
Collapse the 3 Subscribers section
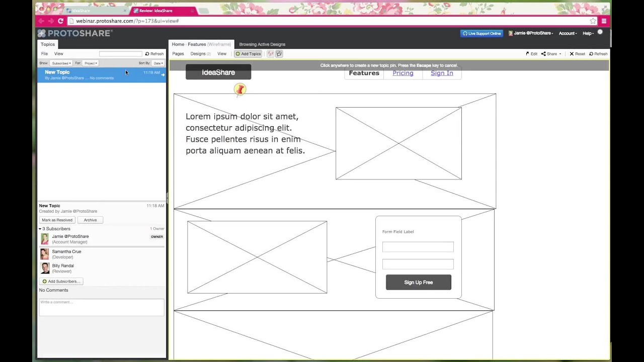point(40,229)
